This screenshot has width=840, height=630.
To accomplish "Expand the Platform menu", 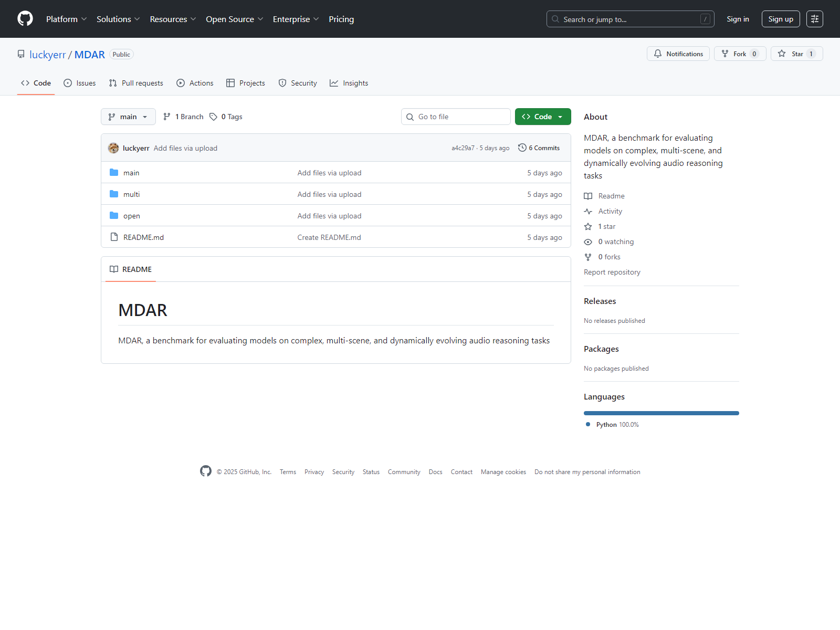I will point(67,19).
